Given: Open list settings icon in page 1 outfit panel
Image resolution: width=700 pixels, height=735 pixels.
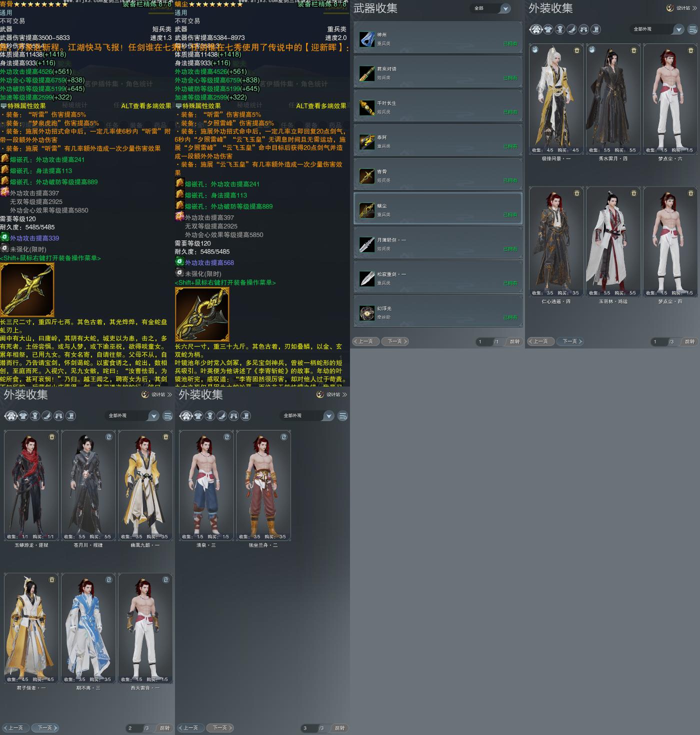Looking at the screenshot, I should 692,29.
